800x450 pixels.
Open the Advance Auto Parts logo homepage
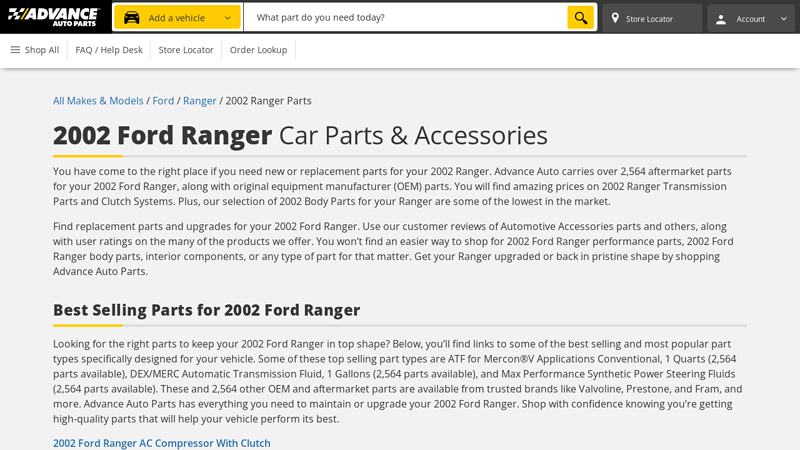click(54, 17)
